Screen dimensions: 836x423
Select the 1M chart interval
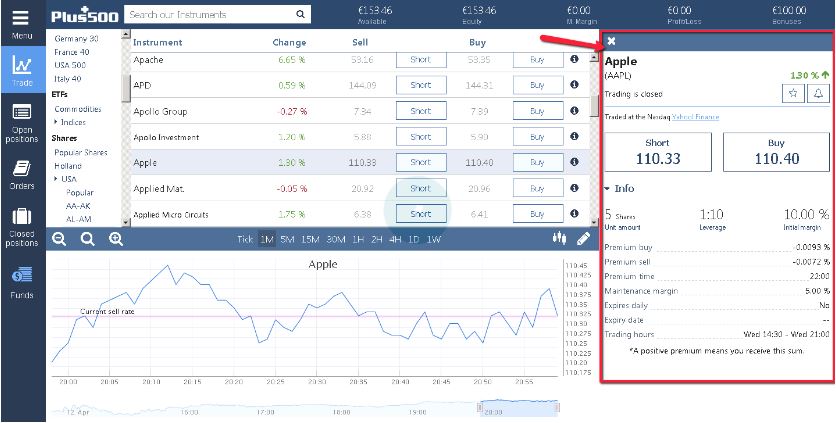[267, 240]
